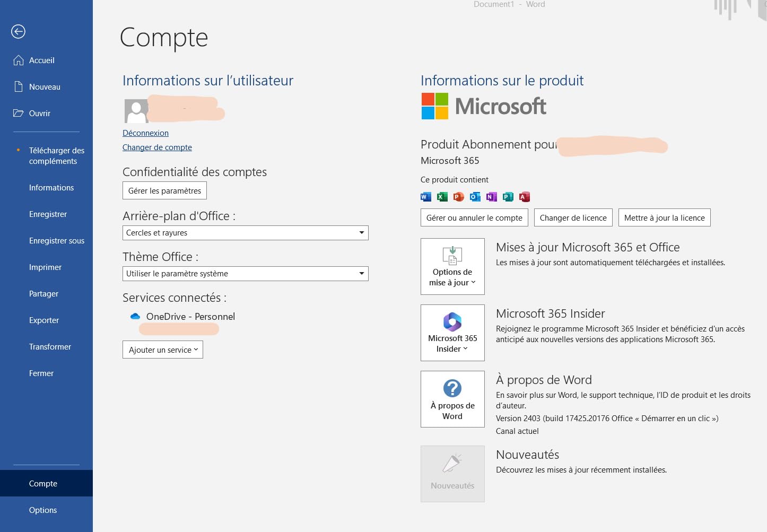The width and height of the screenshot is (767, 532).
Task: Select Imprimer in the sidebar
Action: (46, 267)
